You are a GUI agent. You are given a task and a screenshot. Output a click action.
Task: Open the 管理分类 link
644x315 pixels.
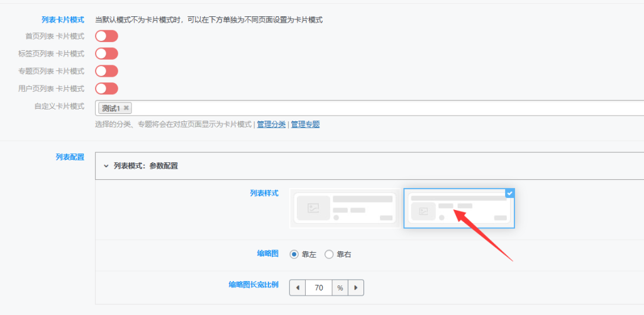[x=271, y=124]
